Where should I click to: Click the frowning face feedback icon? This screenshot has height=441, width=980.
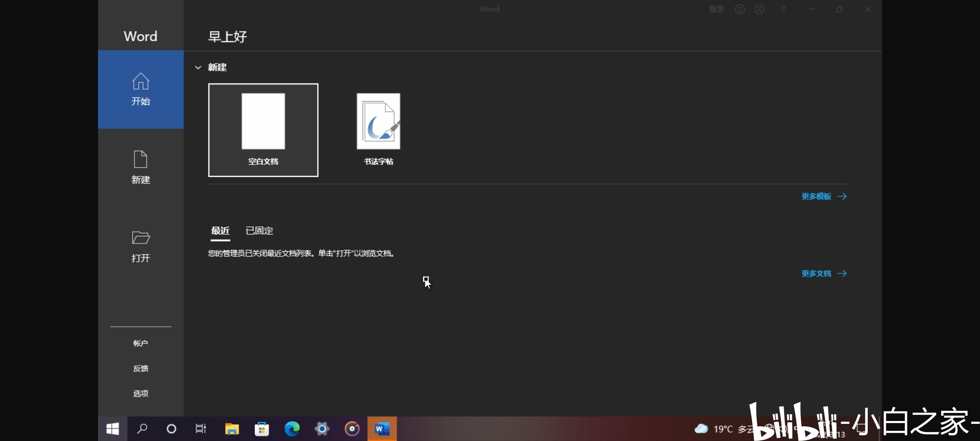coord(759,9)
